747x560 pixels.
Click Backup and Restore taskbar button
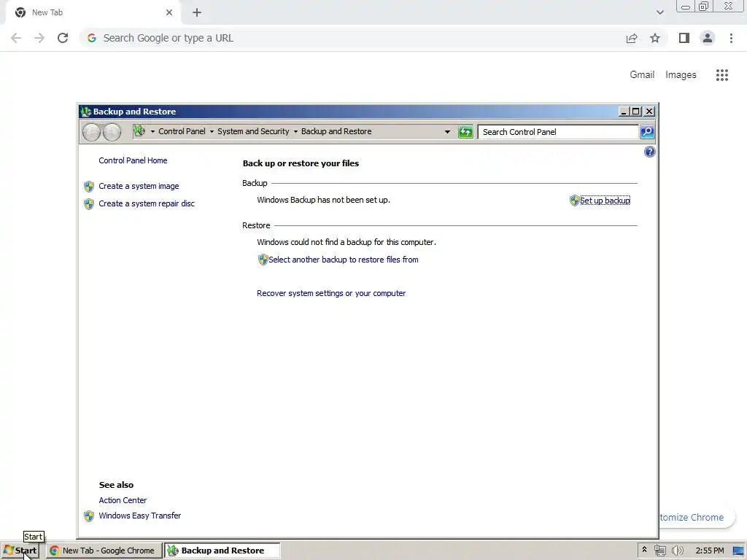(x=222, y=551)
